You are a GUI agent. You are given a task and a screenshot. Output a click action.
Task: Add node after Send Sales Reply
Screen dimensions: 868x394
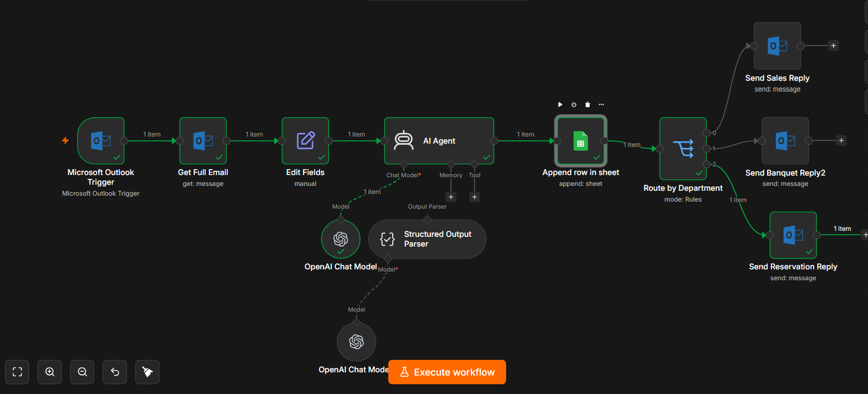click(x=834, y=46)
